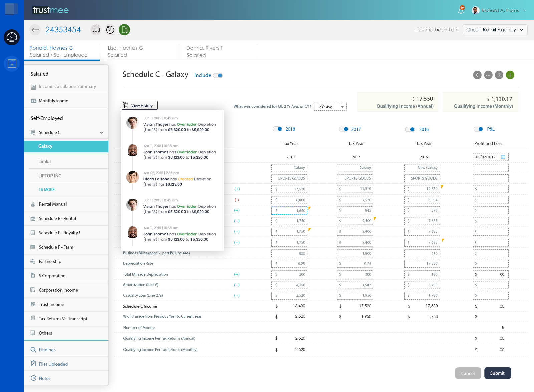
Task: Go to previous schedule with left chevron
Action: coord(477,75)
